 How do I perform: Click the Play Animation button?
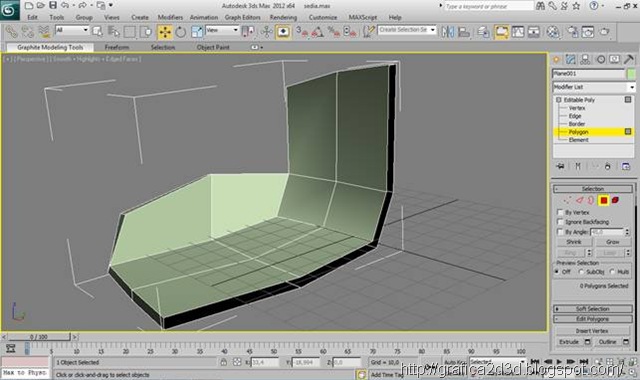tap(559, 362)
